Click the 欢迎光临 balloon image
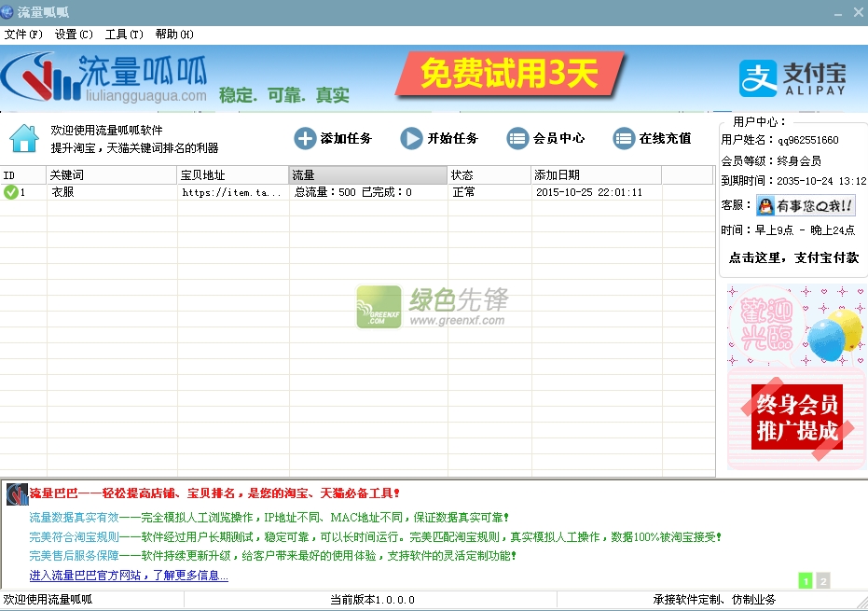The image size is (868, 611). point(796,326)
